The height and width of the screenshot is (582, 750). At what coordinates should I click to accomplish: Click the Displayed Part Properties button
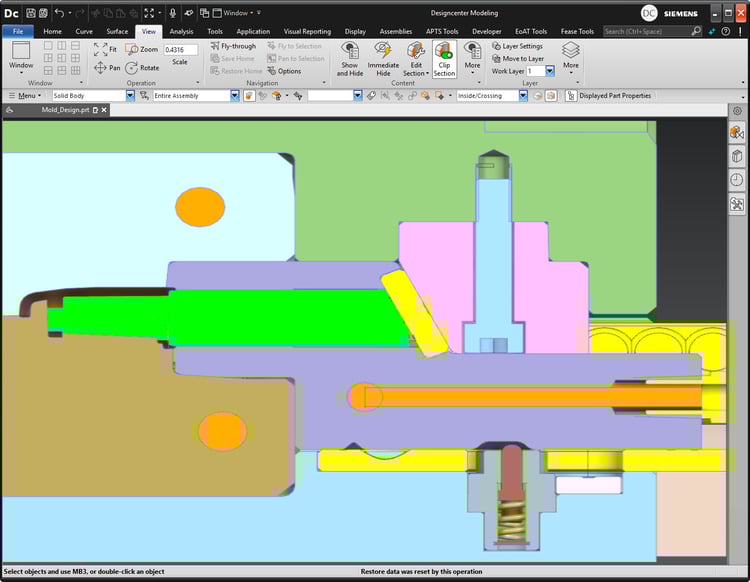(x=608, y=96)
